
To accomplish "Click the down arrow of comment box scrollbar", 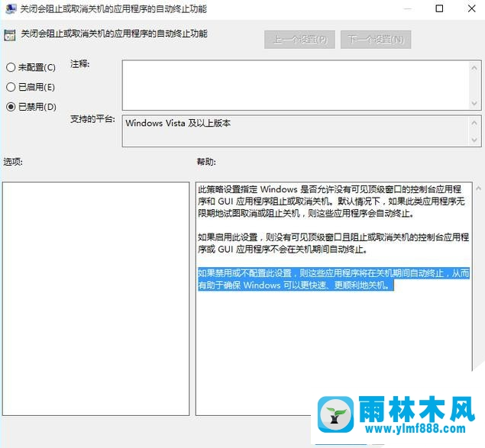I will (x=474, y=103).
